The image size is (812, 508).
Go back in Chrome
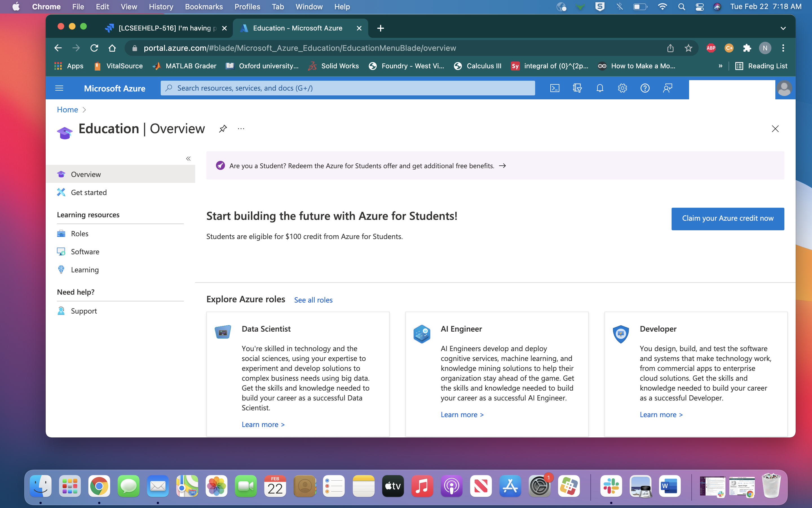click(58, 48)
